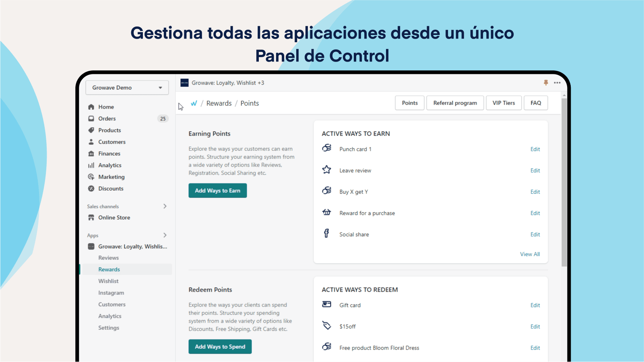This screenshot has width=644, height=362.
Task: Click the Growave logo in app header
Action: (x=184, y=83)
